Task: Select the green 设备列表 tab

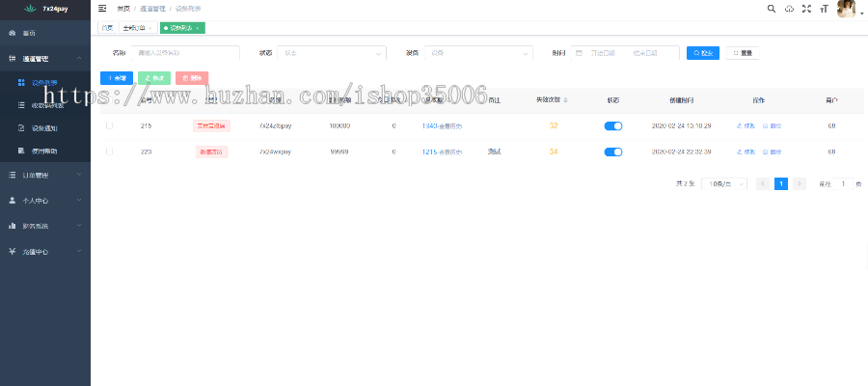Action: click(182, 28)
